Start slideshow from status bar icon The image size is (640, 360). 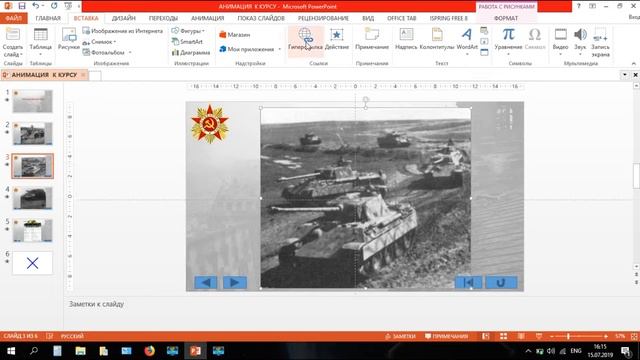coord(539,336)
